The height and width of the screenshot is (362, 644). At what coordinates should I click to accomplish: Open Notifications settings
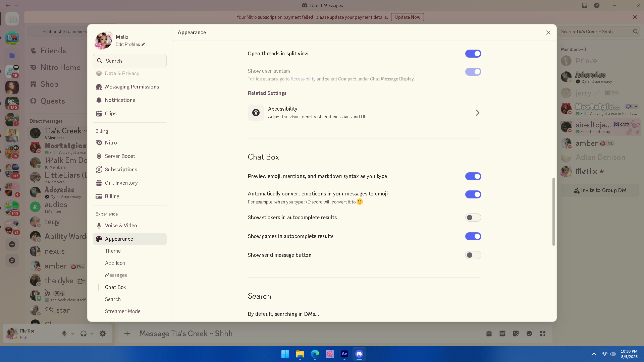(x=130, y=100)
